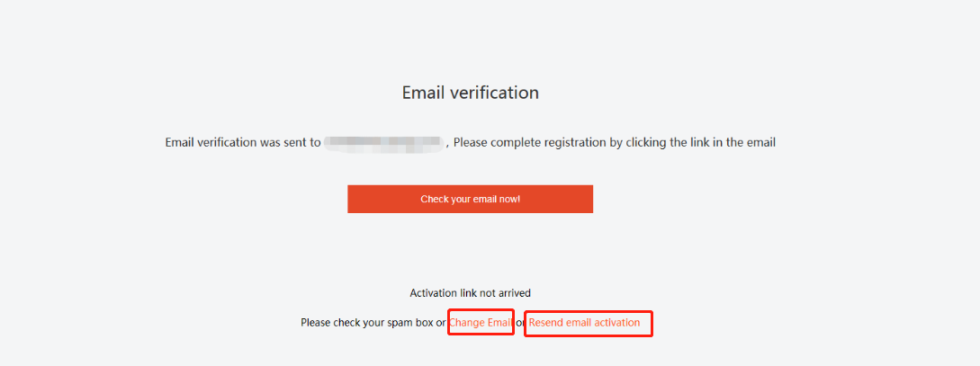Open your inbox via the orange button
Image resolution: width=980 pixels, height=366 pixels.
pos(470,199)
